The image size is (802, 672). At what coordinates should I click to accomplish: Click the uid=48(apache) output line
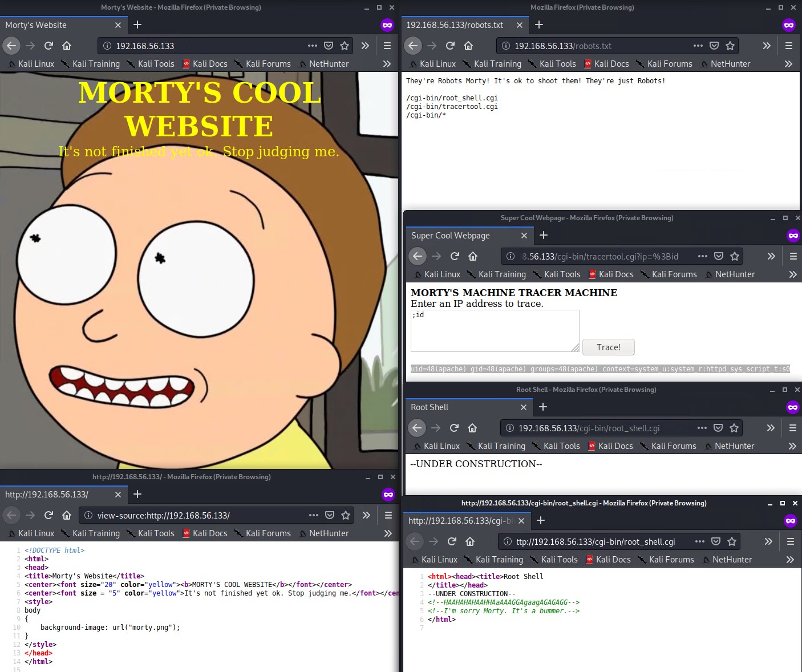(600, 369)
